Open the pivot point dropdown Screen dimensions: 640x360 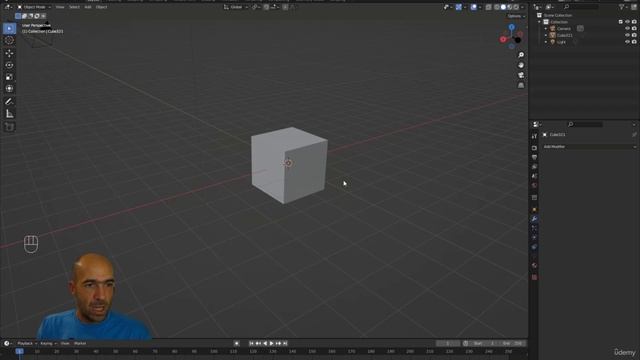pyautogui.click(x=256, y=7)
